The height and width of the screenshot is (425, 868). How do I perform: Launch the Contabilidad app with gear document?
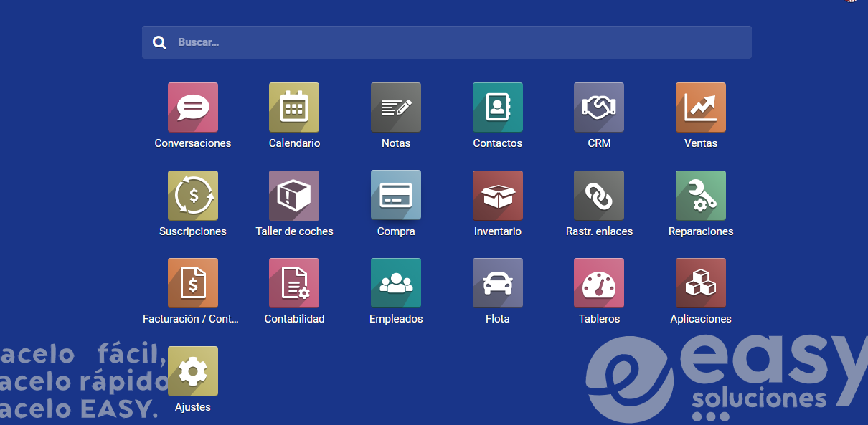click(x=294, y=283)
